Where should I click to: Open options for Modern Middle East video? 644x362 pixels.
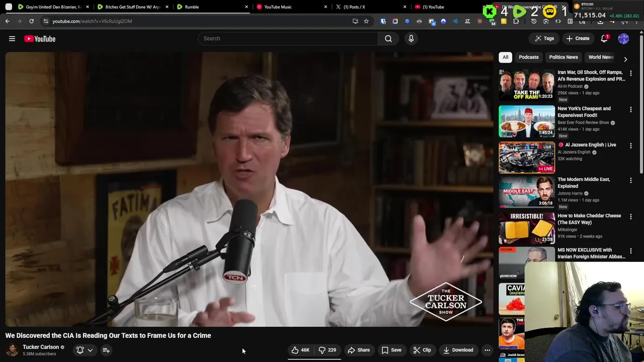631,180
